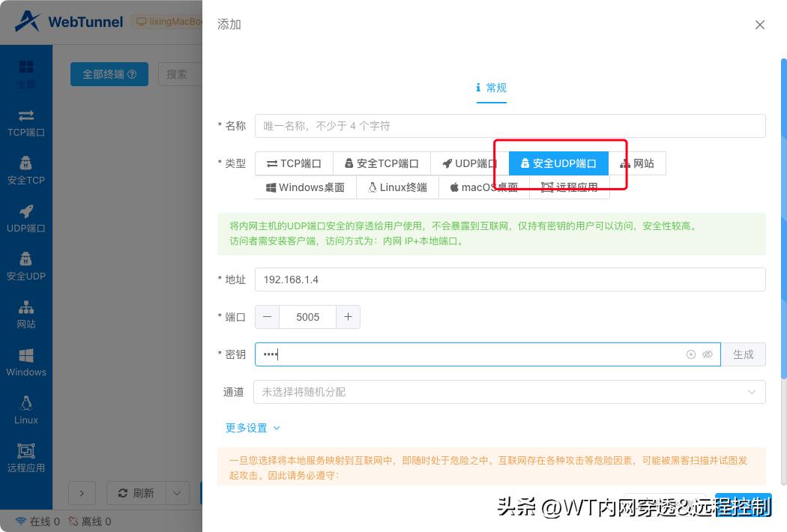
Task: Open the Windows section in the sidebar
Action: (x=25, y=364)
